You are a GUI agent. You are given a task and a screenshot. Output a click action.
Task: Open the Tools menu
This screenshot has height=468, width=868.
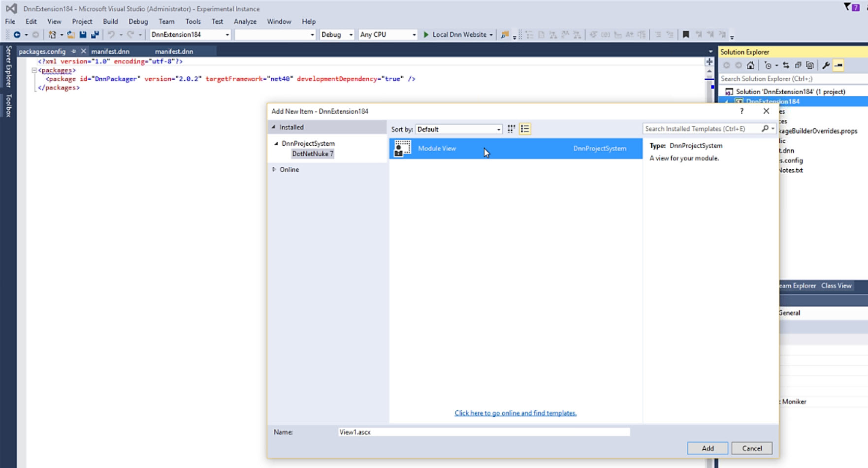point(193,21)
